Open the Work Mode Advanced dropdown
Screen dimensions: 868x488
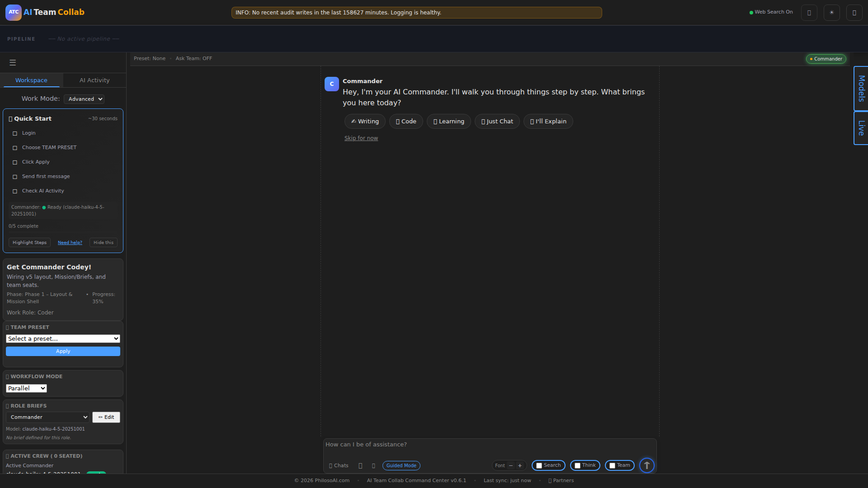pyautogui.click(x=84, y=99)
